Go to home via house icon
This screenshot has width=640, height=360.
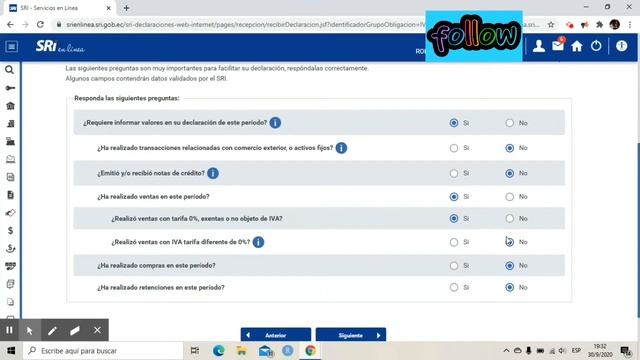point(577,46)
